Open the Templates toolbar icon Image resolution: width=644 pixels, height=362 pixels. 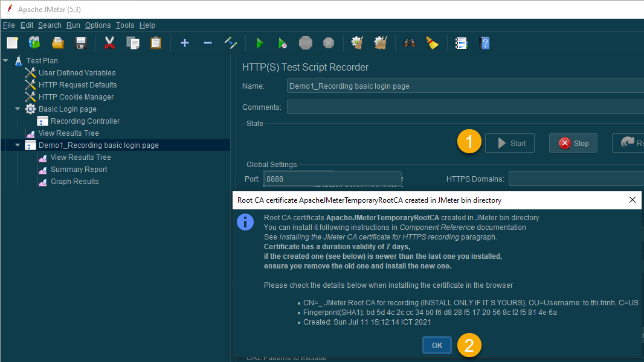(x=34, y=43)
